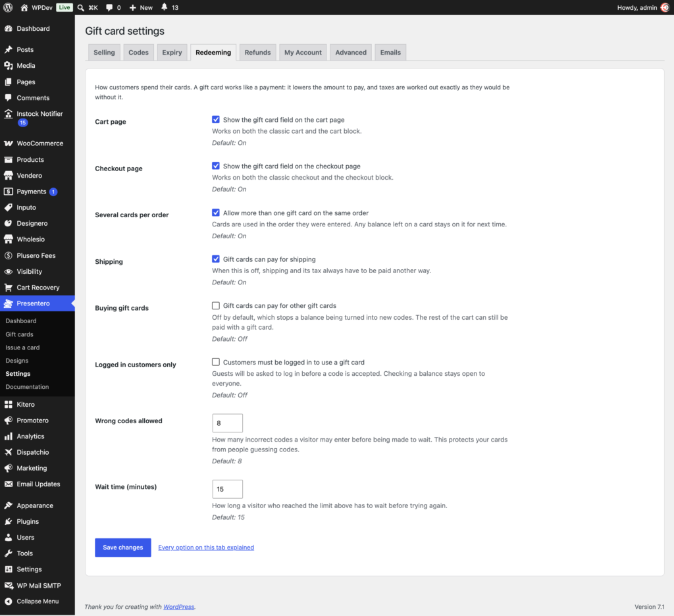Click the Live badge in admin bar
The width and height of the screenshot is (674, 616).
pyautogui.click(x=65, y=7)
